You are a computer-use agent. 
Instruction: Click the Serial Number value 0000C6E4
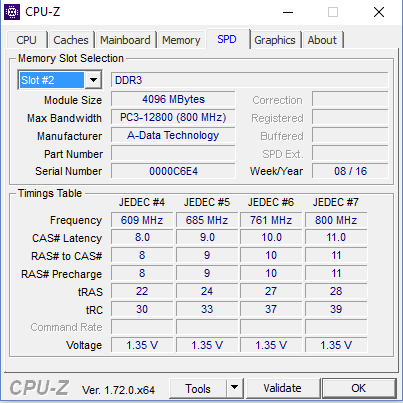click(173, 171)
